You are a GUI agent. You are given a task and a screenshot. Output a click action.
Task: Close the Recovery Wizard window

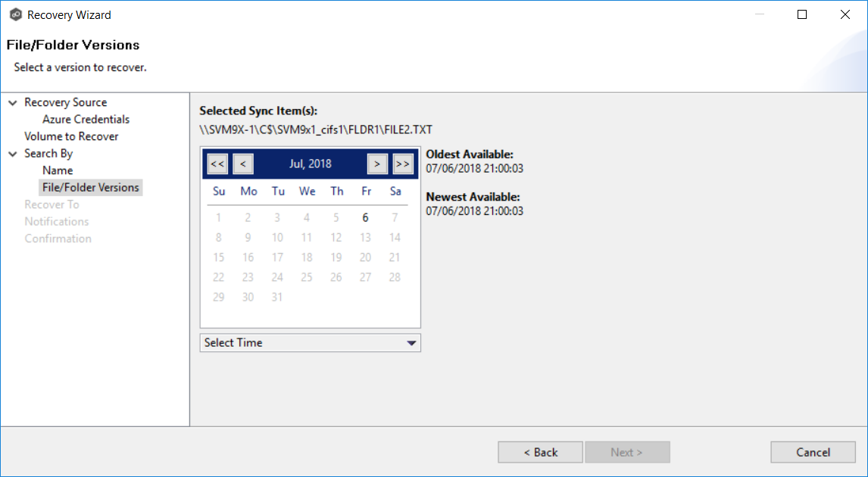click(845, 14)
